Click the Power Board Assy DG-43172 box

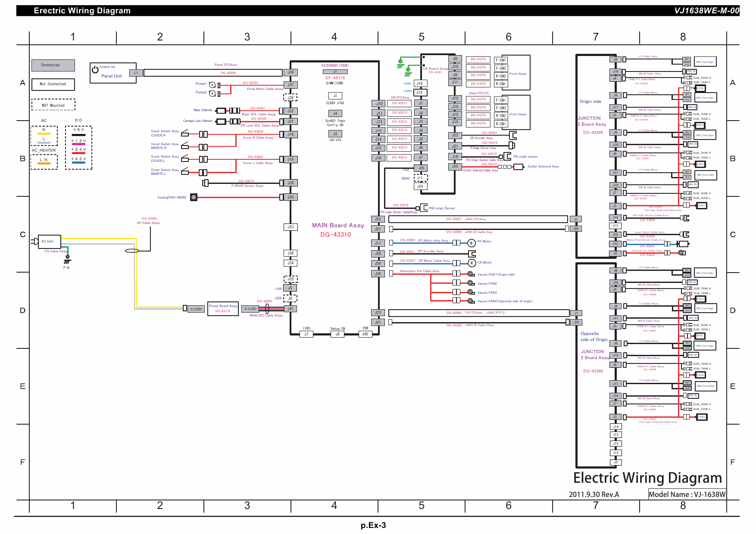tap(223, 309)
